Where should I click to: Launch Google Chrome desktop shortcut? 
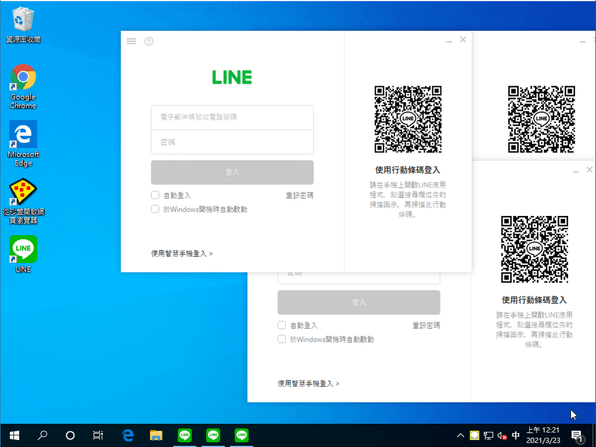(23, 86)
